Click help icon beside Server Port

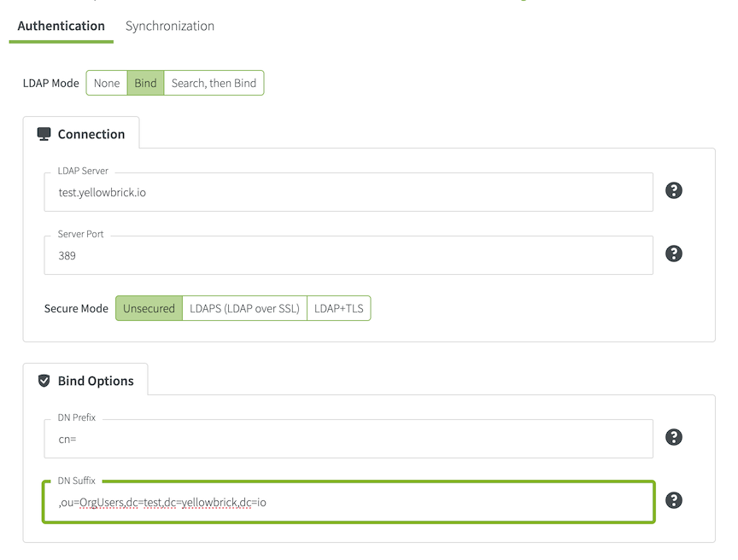674,254
